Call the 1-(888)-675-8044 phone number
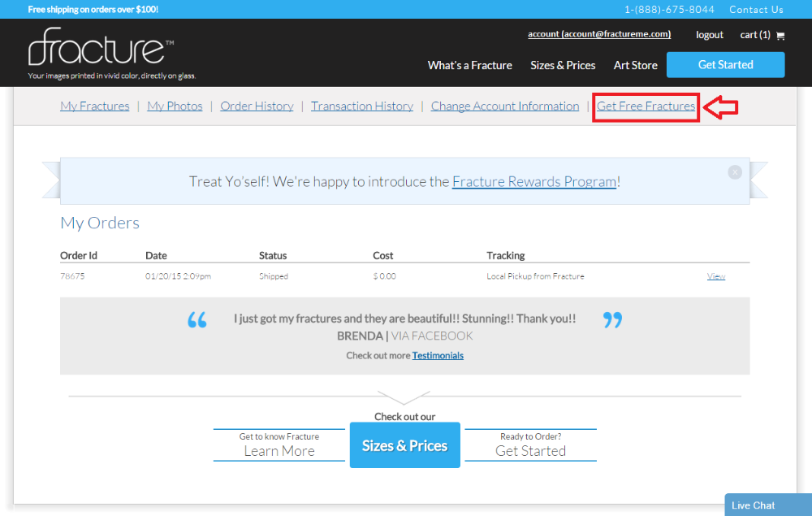The image size is (812, 516). 669,9
